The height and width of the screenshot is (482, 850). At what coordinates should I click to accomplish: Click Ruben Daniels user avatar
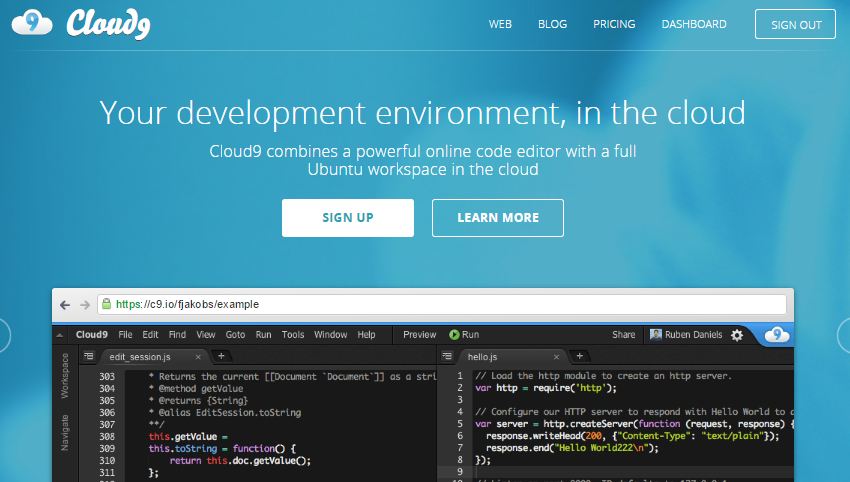[655, 335]
